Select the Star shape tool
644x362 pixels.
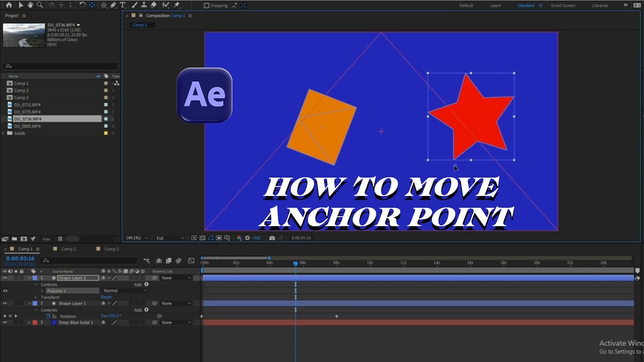click(x=104, y=5)
